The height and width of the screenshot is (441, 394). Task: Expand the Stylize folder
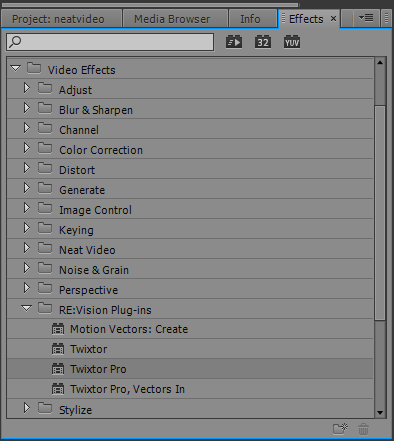(27, 408)
